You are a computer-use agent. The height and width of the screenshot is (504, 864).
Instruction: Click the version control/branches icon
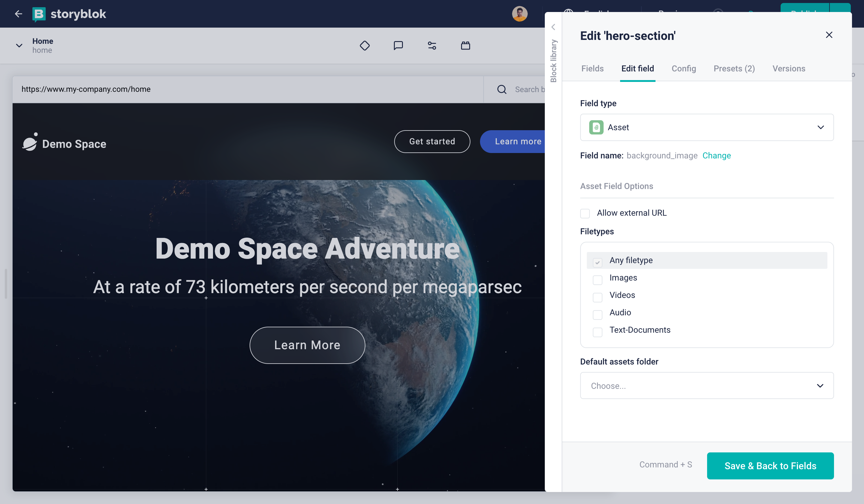pos(432,45)
